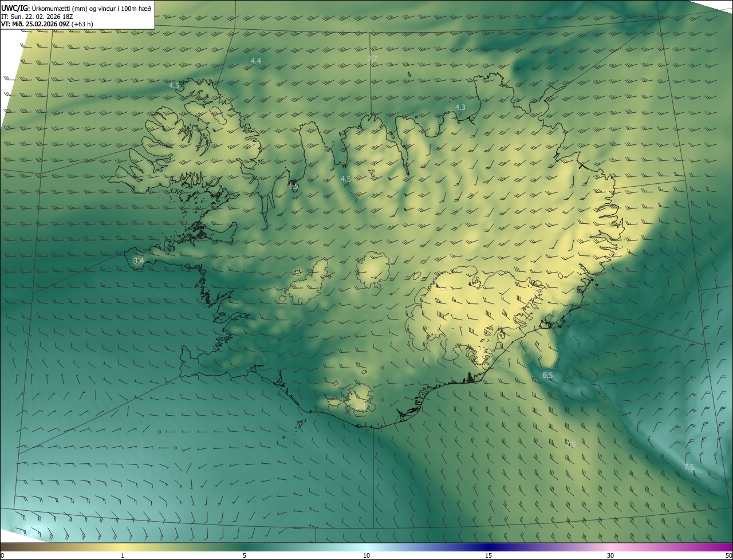Click the colour scale tick labelled 15
The height and width of the screenshot is (560, 733).
point(488,556)
